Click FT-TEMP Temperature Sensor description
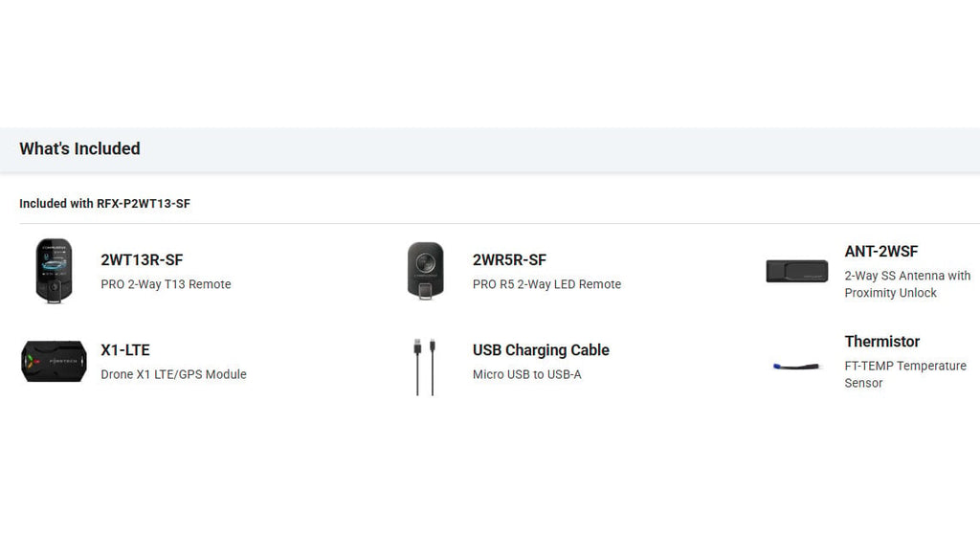Screen dimensions: 980x558 click(x=905, y=374)
